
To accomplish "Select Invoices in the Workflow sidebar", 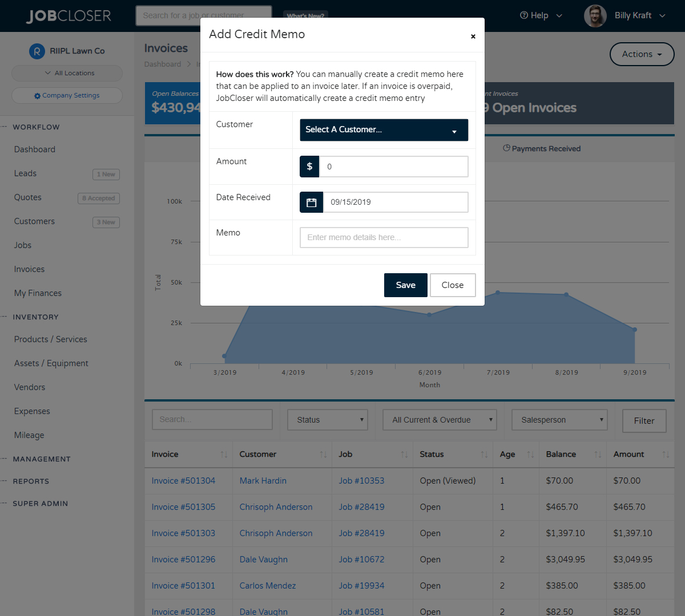I will click(30, 269).
